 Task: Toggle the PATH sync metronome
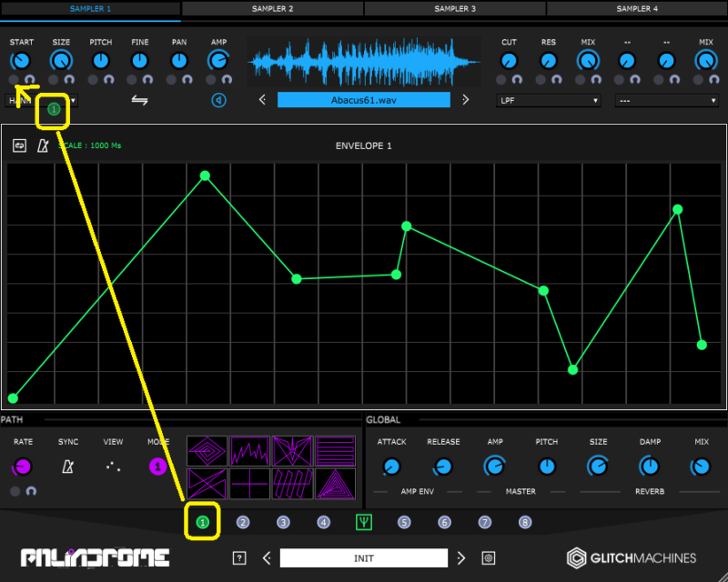[68, 467]
